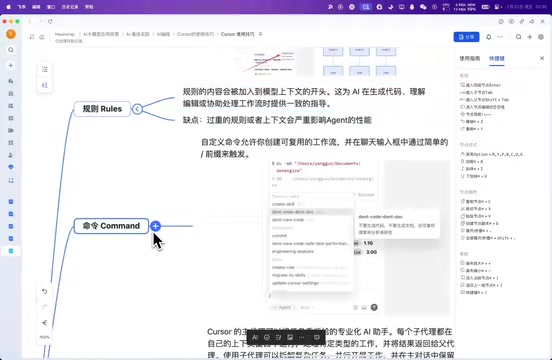This screenshot has height=360, width=552.
Task: Open the more options dots in the floating toolbar
Action: pos(302,337)
